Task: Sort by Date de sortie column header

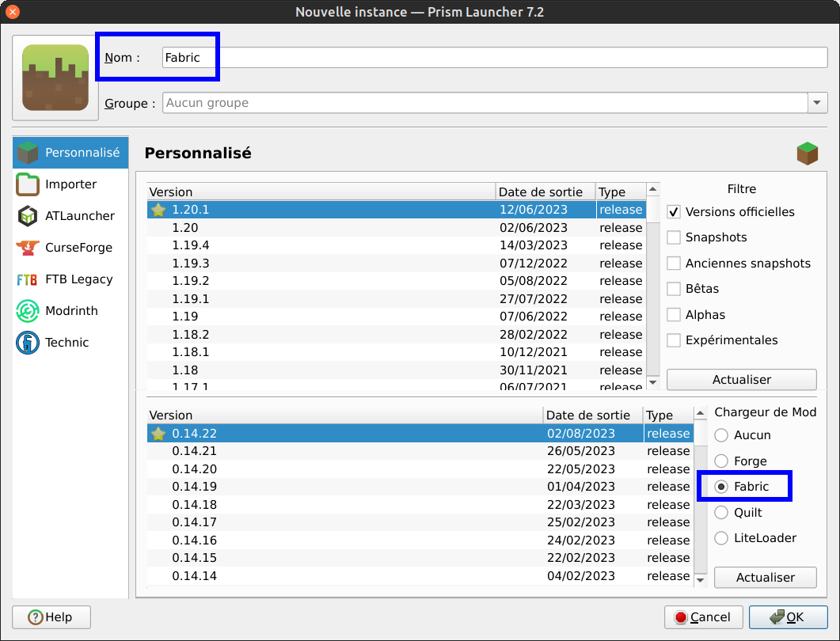Action: (x=545, y=192)
